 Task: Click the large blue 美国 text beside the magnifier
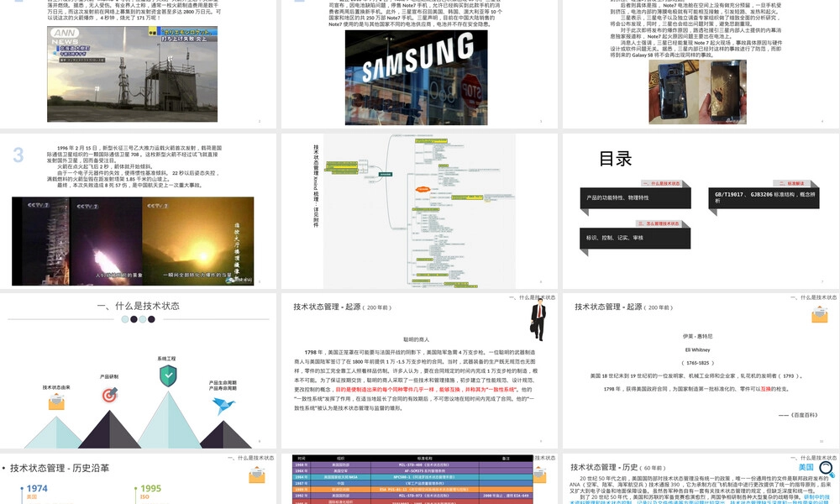tap(806, 467)
